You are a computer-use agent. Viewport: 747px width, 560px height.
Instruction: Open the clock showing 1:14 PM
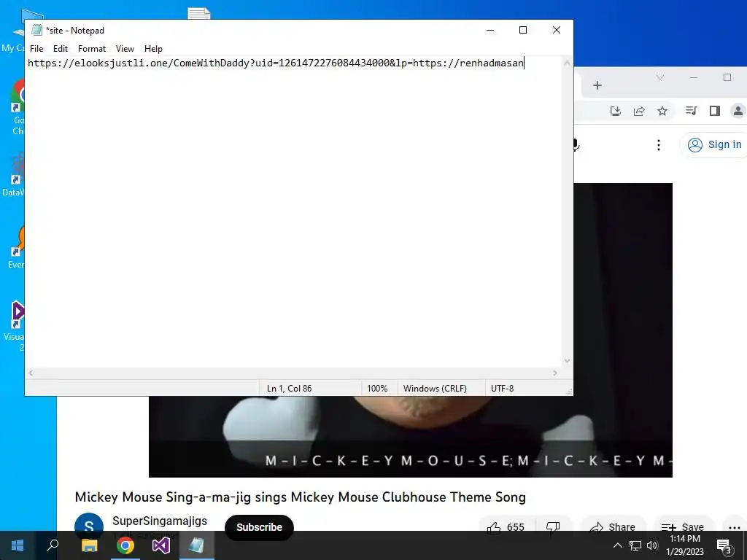[685, 545]
